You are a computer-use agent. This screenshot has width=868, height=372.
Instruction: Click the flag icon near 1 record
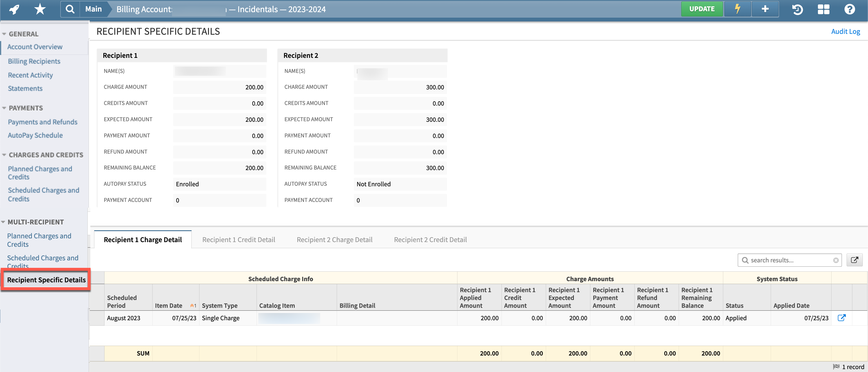coord(836,367)
